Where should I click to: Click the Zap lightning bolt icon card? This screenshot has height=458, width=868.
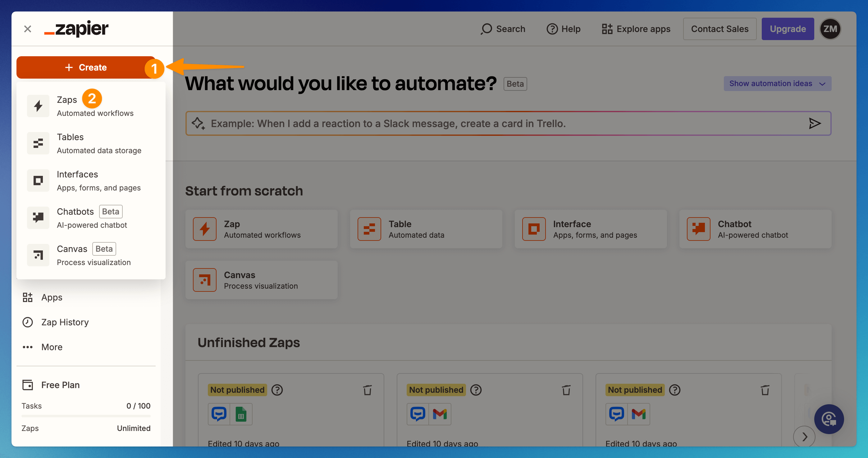(204, 229)
